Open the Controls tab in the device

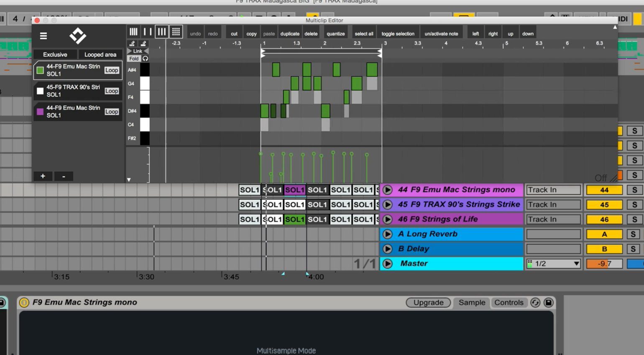coord(509,302)
